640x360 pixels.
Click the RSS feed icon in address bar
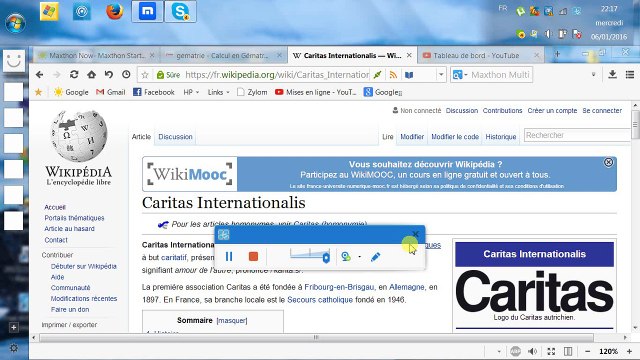point(393,75)
